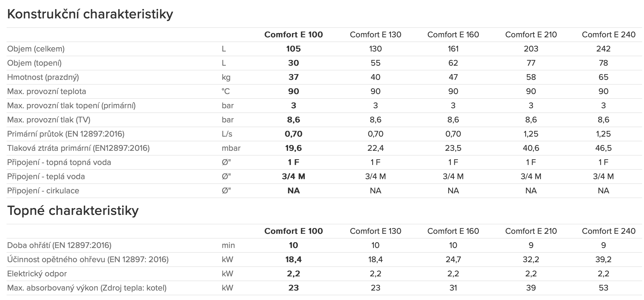Click Doba ohřátí row label

(x=59, y=245)
